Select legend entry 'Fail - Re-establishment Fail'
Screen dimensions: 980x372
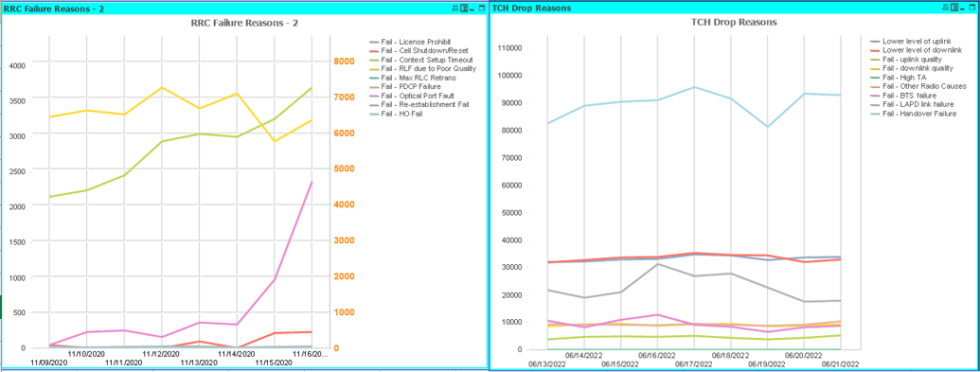click(x=419, y=105)
